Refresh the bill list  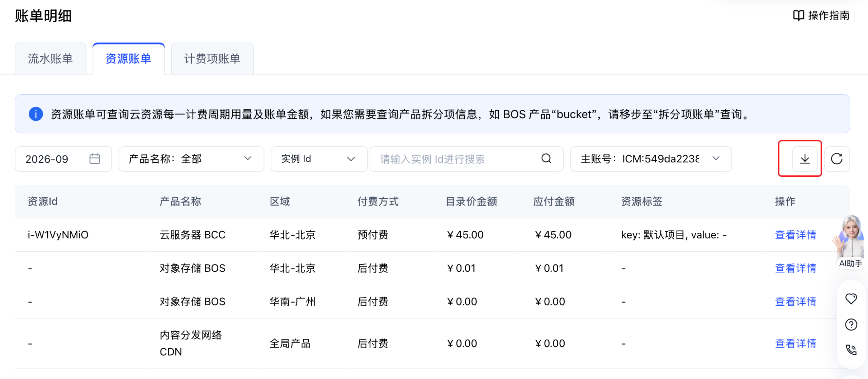837,159
